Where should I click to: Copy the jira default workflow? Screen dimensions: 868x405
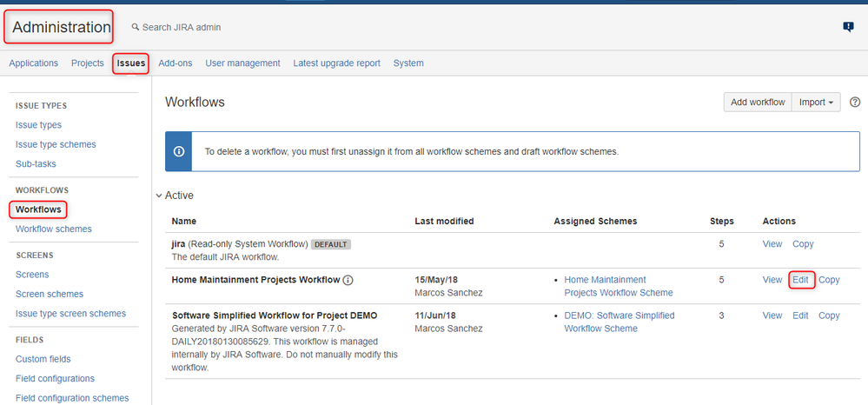pos(803,243)
